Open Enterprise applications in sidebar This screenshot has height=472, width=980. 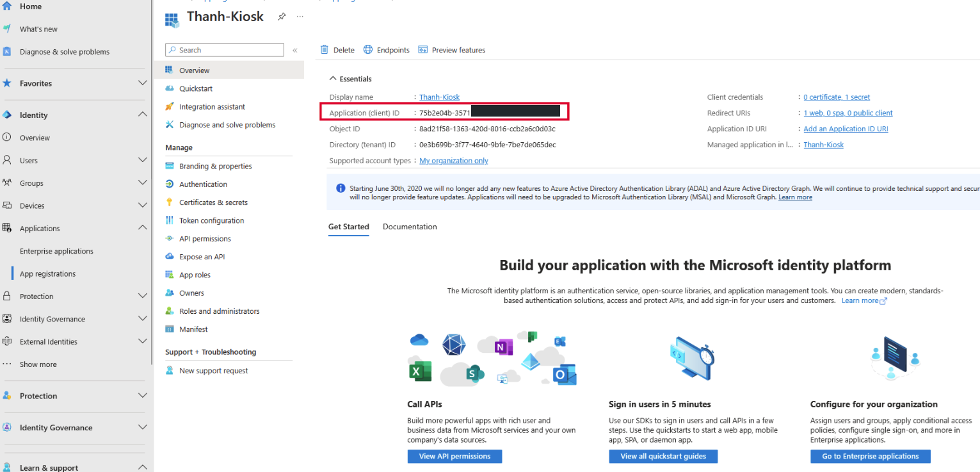click(x=56, y=251)
